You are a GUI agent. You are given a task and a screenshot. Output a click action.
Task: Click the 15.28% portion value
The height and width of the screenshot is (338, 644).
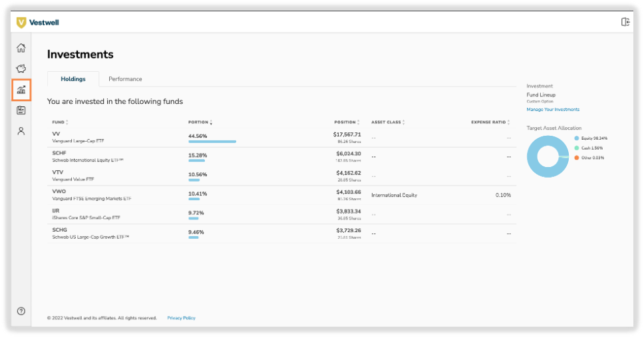click(198, 155)
